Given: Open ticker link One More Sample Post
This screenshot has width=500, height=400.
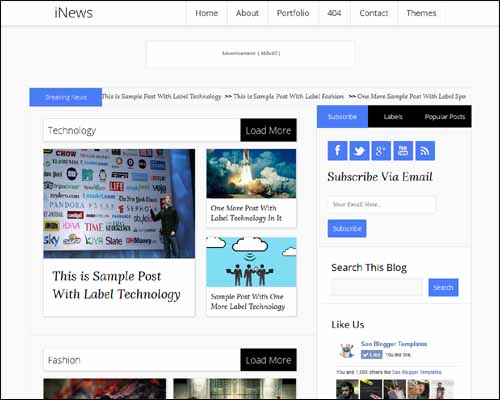Looking at the screenshot, I should [x=411, y=97].
